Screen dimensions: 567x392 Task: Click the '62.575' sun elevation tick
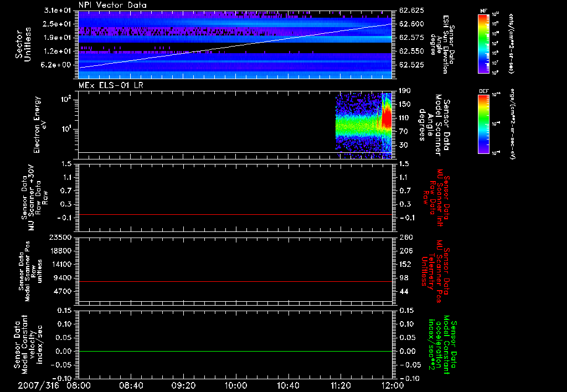[411, 38]
